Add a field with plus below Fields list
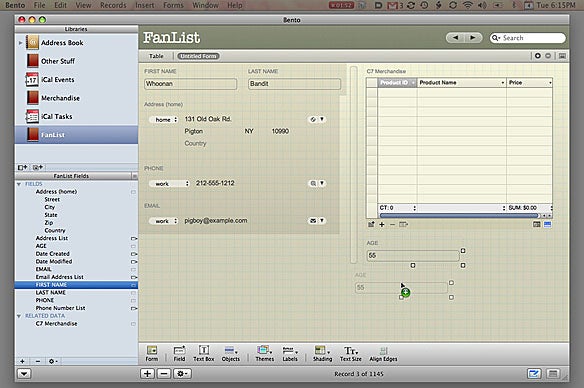 [22, 361]
